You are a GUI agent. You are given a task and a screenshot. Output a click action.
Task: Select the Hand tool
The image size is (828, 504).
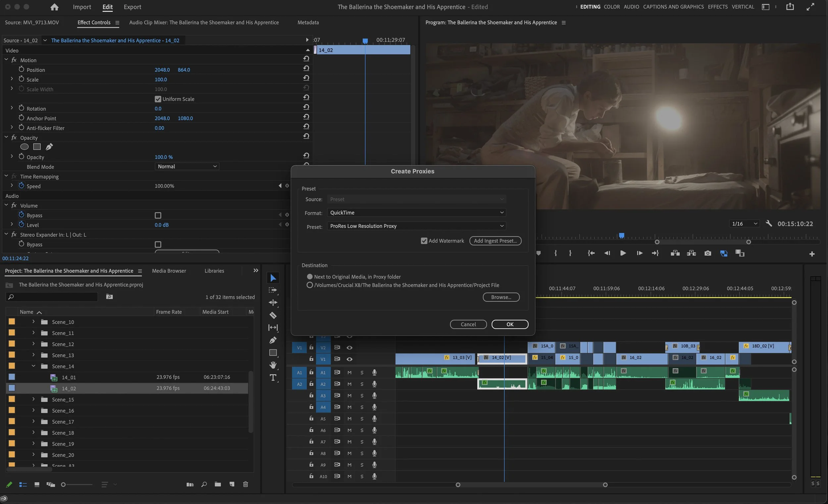273,365
